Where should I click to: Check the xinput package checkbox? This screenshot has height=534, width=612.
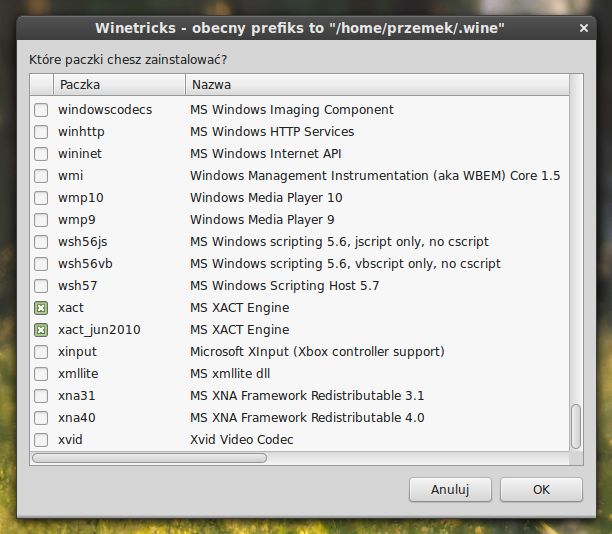[41, 352]
